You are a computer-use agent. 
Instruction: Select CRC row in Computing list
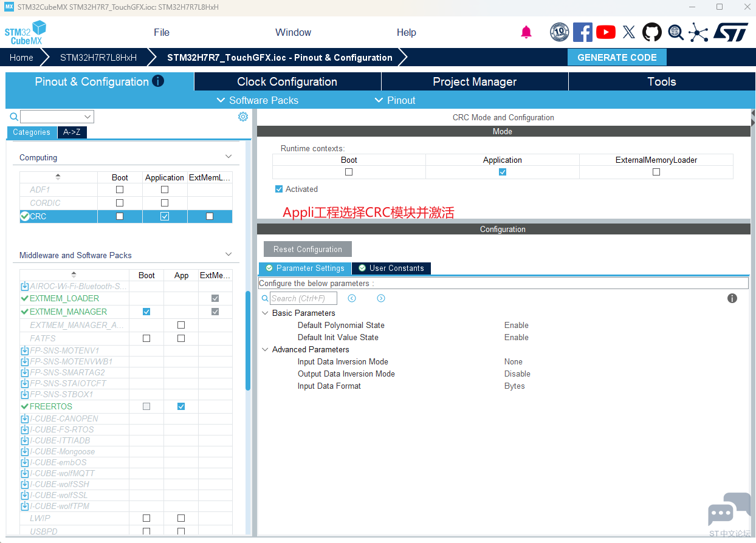[x=126, y=216]
